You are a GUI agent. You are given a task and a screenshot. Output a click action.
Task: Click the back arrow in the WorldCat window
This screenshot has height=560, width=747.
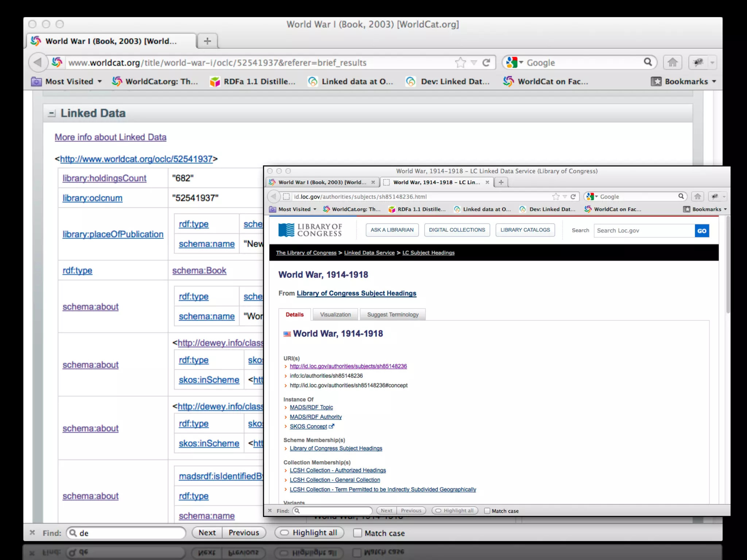coord(38,63)
